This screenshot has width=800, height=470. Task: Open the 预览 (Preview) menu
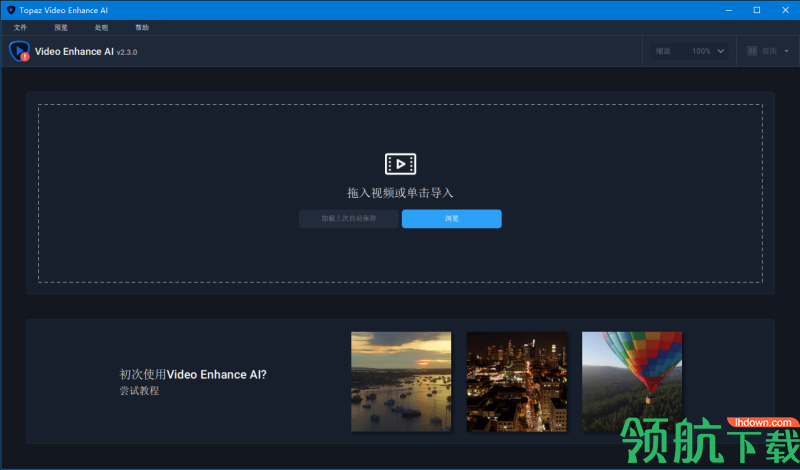pos(61,28)
